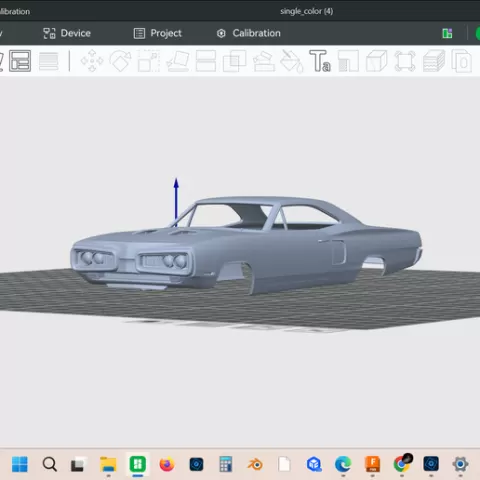Screen dimensions: 480x480
Task: Click the Arrange objects toolbar icon
Action: point(20,61)
